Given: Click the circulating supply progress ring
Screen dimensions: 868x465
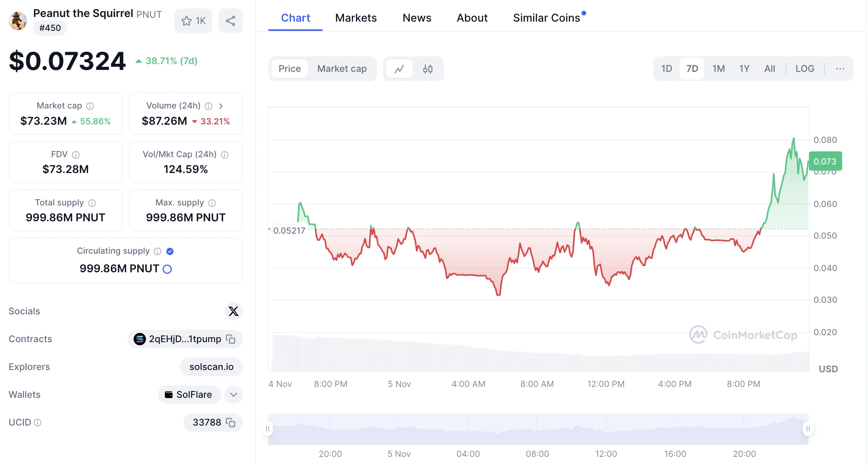Looking at the screenshot, I should pyautogui.click(x=167, y=269).
